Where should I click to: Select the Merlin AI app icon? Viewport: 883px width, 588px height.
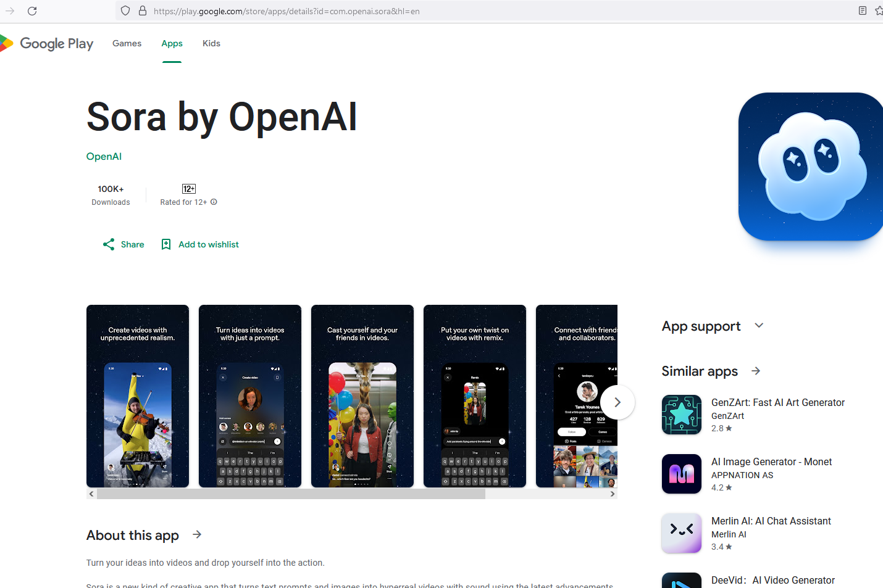[681, 533]
